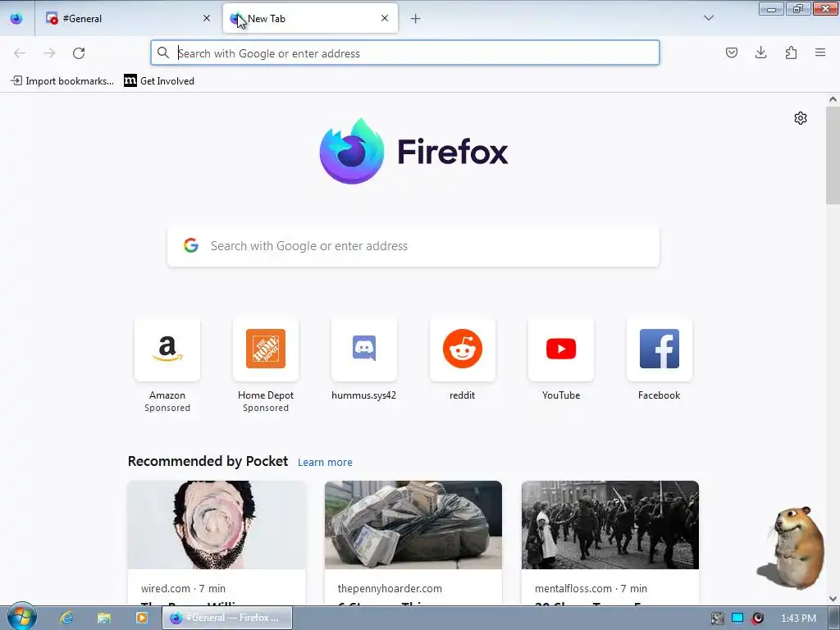
Task: Go forward one page
Action: 49,53
